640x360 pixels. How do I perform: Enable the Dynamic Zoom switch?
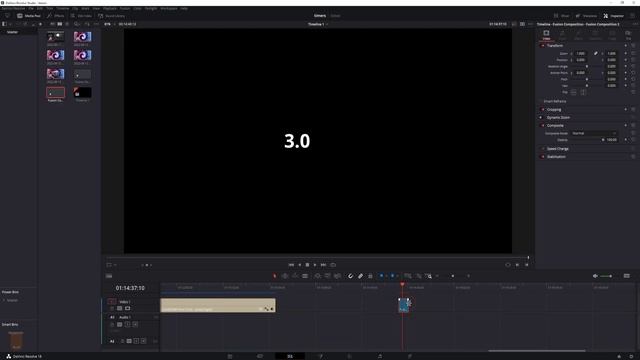point(541,118)
